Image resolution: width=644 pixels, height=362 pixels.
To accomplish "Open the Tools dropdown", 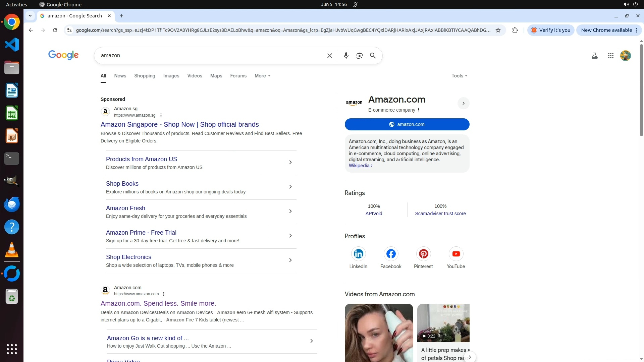I will [459, 76].
